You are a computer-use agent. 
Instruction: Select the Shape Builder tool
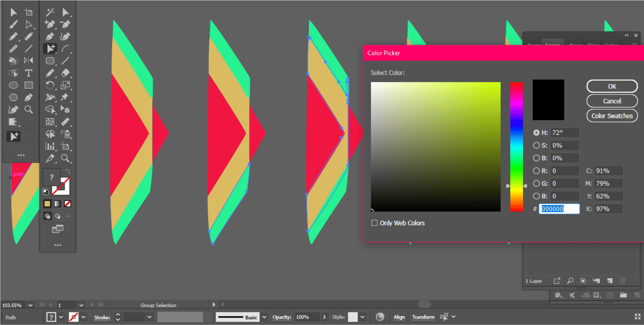coord(50,109)
